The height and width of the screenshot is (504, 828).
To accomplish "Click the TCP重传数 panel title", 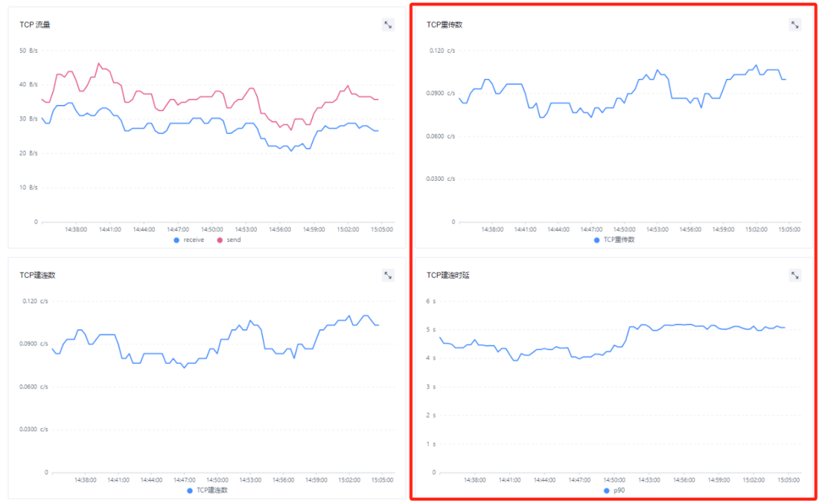I will coord(445,25).
